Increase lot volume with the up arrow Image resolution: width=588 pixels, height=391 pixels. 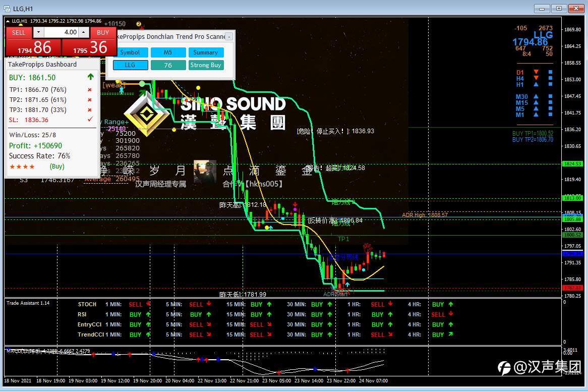pos(84,33)
